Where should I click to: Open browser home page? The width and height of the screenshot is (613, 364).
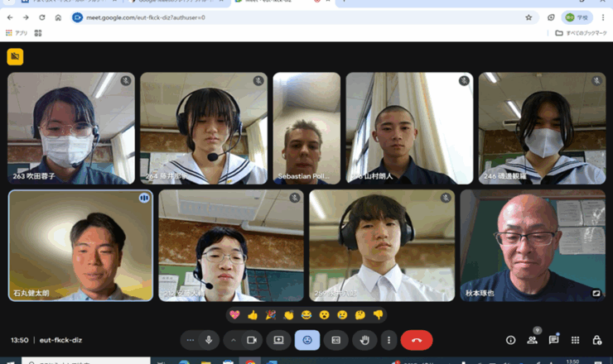coord(58,17)
